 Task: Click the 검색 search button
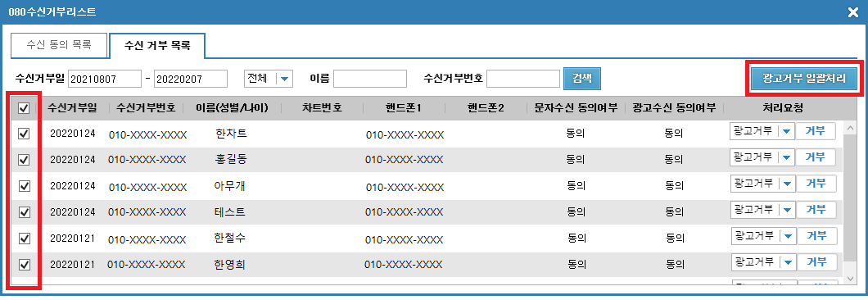click(581, 78)
